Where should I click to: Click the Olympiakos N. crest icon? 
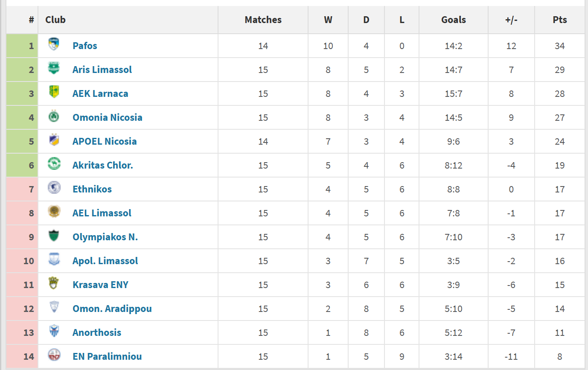point(54,236)
